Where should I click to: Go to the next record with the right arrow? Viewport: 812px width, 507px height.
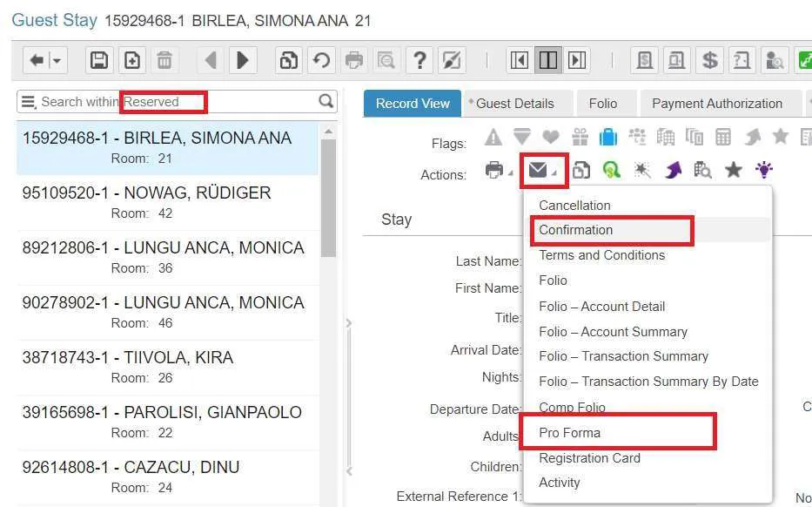pyautogui.click(x=242, y=61)
